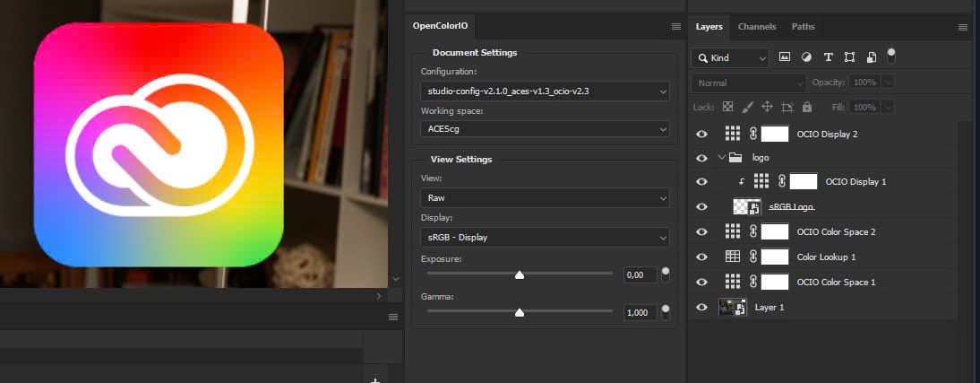Click the Exposure slider handle
This screenshot has height=383, width=980.
tap(520, 274)
